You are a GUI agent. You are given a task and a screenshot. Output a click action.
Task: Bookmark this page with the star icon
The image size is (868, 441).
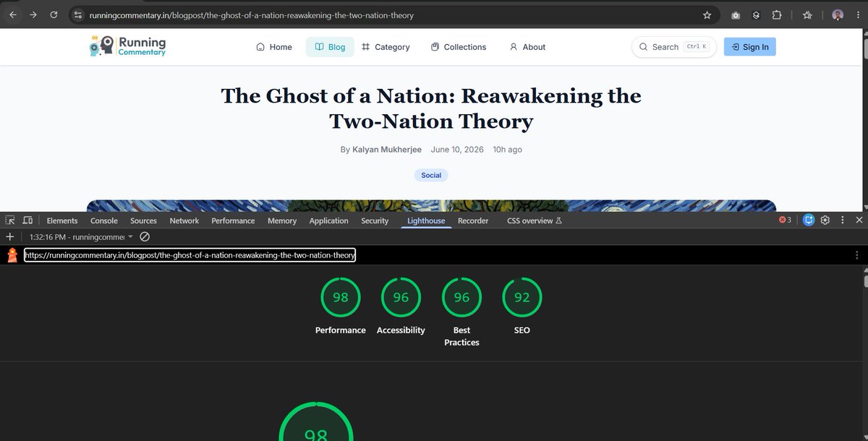point(707,14)
